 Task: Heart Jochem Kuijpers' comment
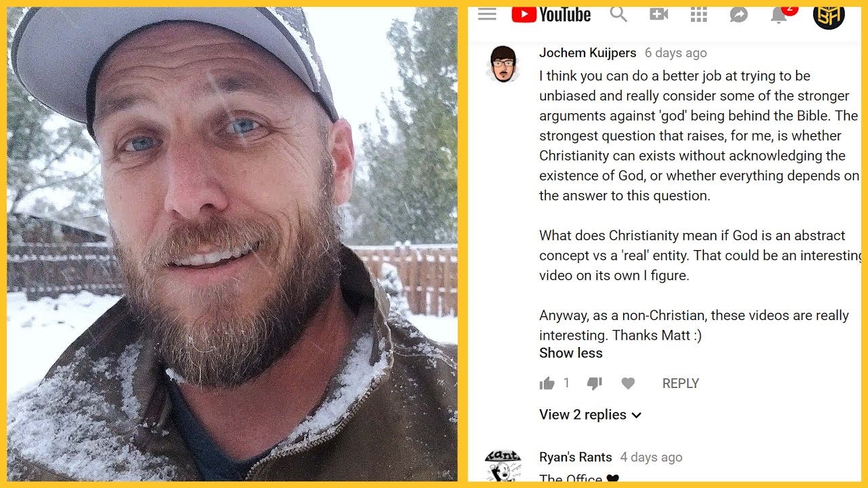[x=628, y=384]
